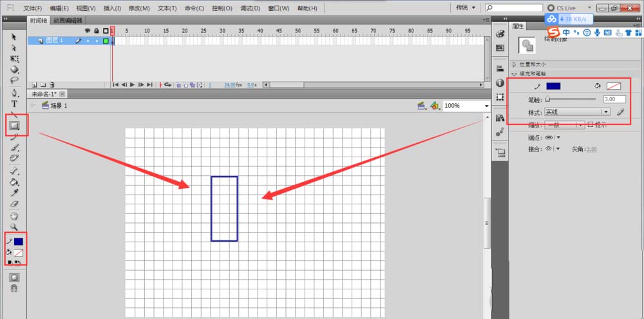Click the New Layer icon

click(x=35, y=84)
